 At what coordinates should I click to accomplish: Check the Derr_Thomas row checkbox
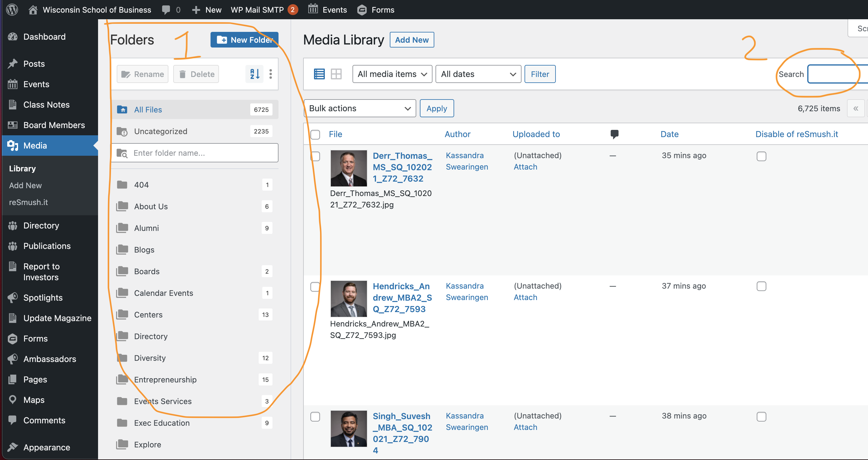[315, 156]
